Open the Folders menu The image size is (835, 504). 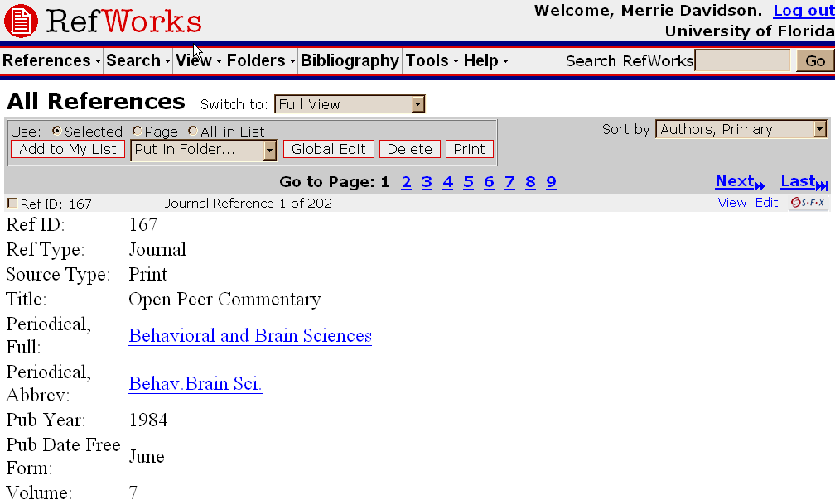[261, 60]
